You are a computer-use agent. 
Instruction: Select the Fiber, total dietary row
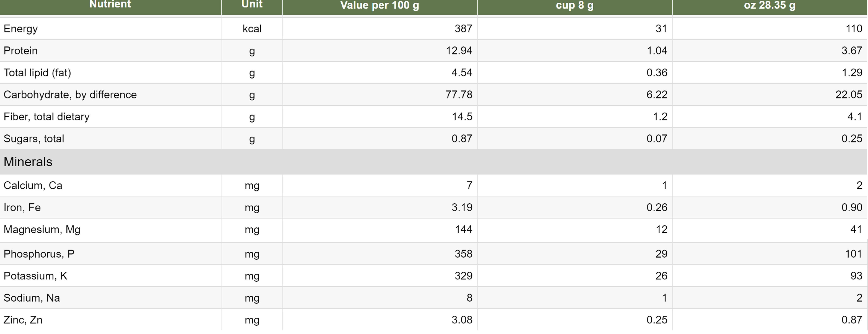click(x=434, y=116)
